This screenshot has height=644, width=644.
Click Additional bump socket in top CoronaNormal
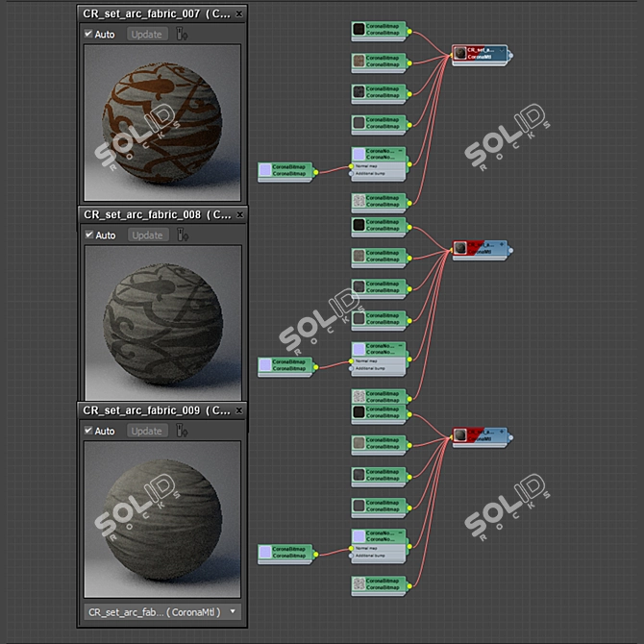click(351, 174)
